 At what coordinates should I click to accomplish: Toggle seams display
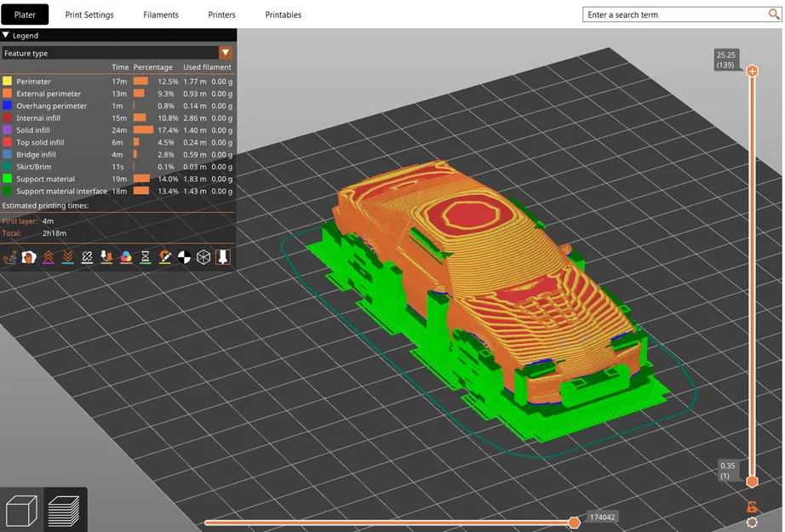(87, 257)
